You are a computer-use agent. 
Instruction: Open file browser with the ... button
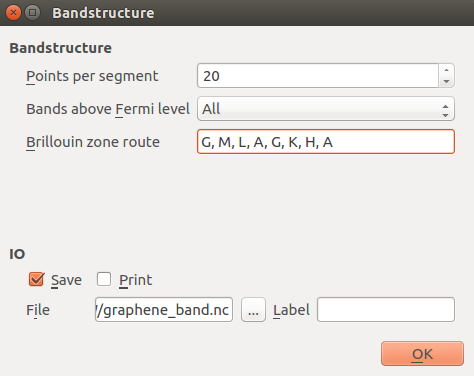point(253,310)
